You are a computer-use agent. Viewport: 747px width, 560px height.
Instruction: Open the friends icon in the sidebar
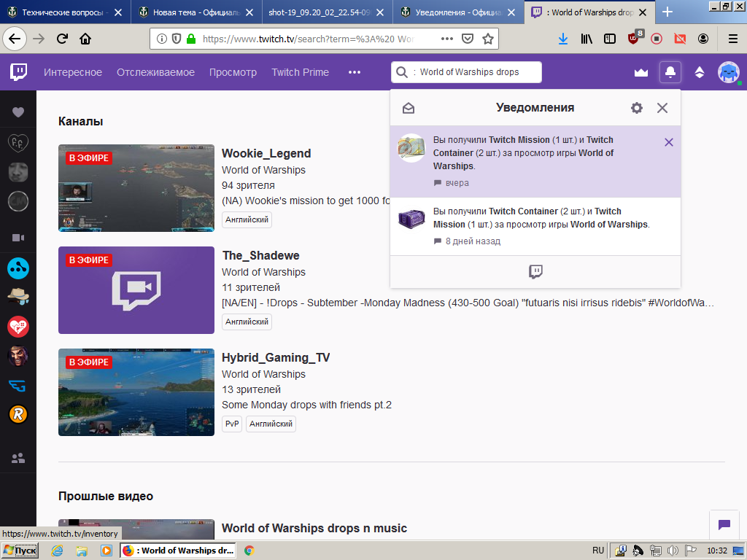pyautogui.click(x=18, y=458)
